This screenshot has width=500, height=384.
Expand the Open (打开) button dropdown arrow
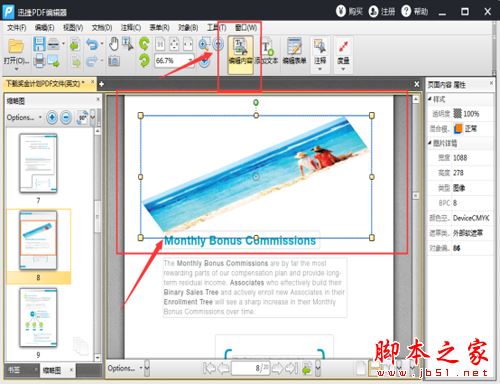pyautogui.click(x=16, y=69)
